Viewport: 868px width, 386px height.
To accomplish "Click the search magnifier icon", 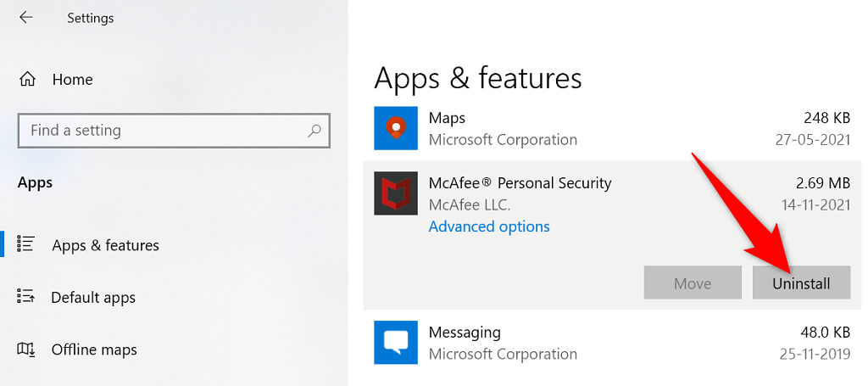I will point(314,131).
